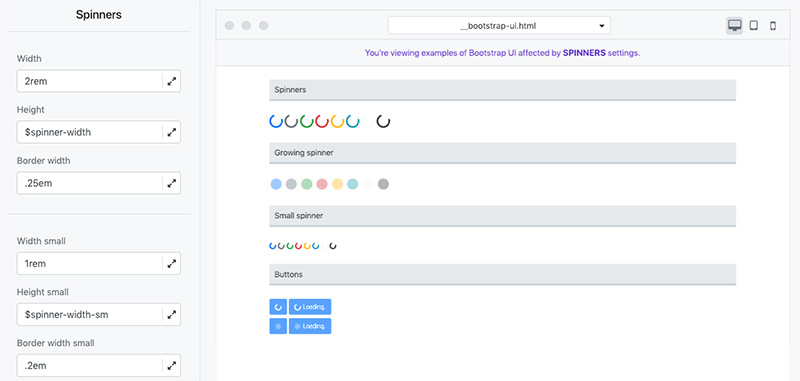This screenshot has width=800, height=381.
Task: Click the green border spinner in Spinners row
Action: (307, 121)
